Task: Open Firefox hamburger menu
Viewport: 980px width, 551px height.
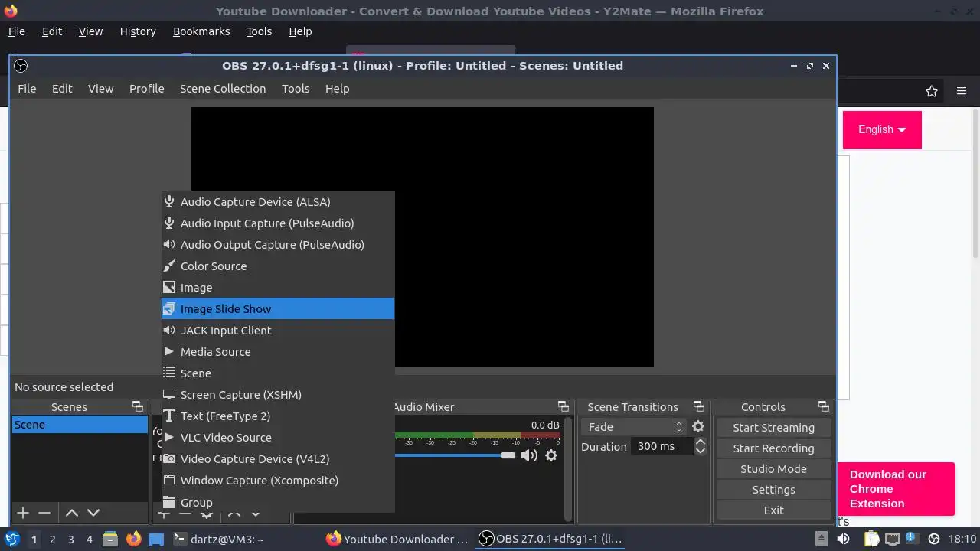Action: point(962,91)
